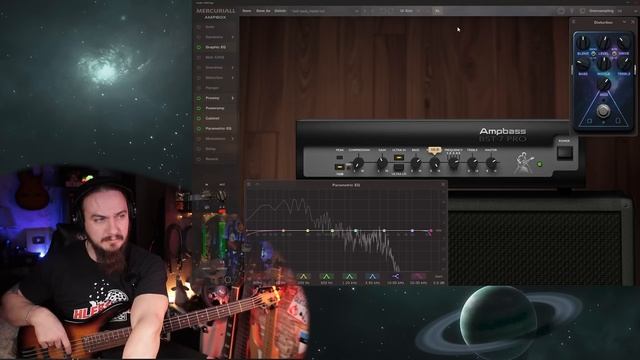
Task: Select Cabinet in the effects list
Action: pos(212,118)
